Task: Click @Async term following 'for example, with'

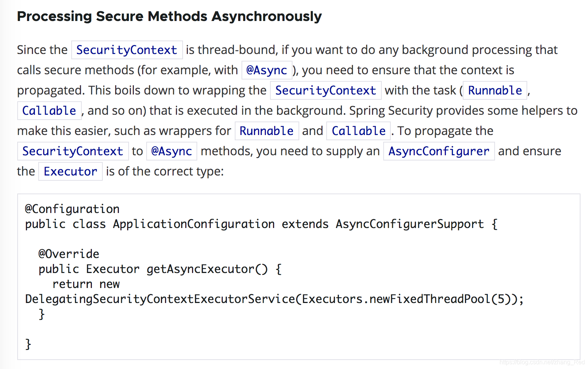Action: coord(267,70)
